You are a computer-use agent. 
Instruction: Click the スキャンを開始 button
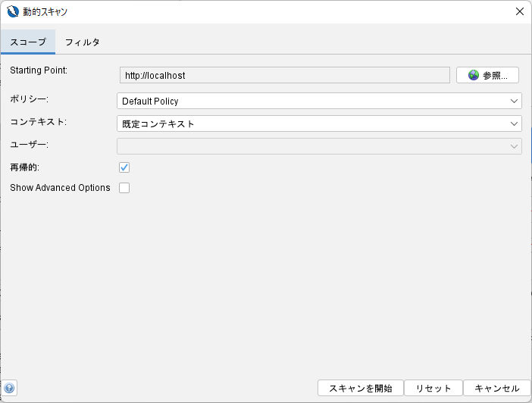tap(360, 388)
